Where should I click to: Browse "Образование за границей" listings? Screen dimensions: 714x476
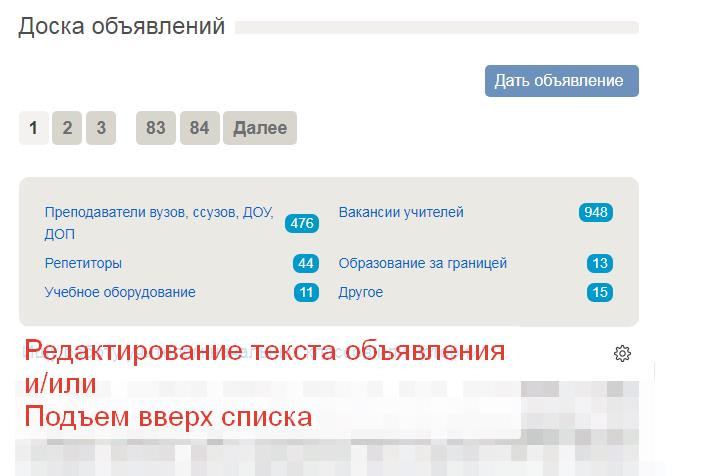point(422,263)
